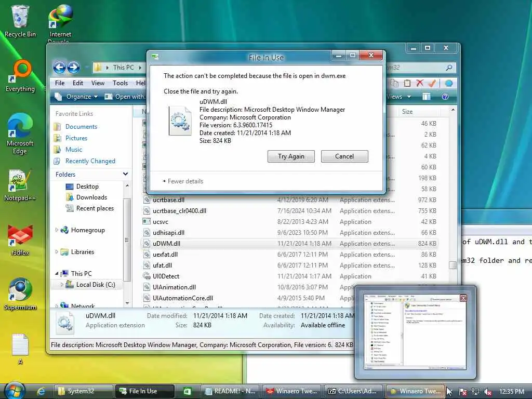Switch to README Notepad taskbar button
The image size is (532, 399).
coord(230,391)
